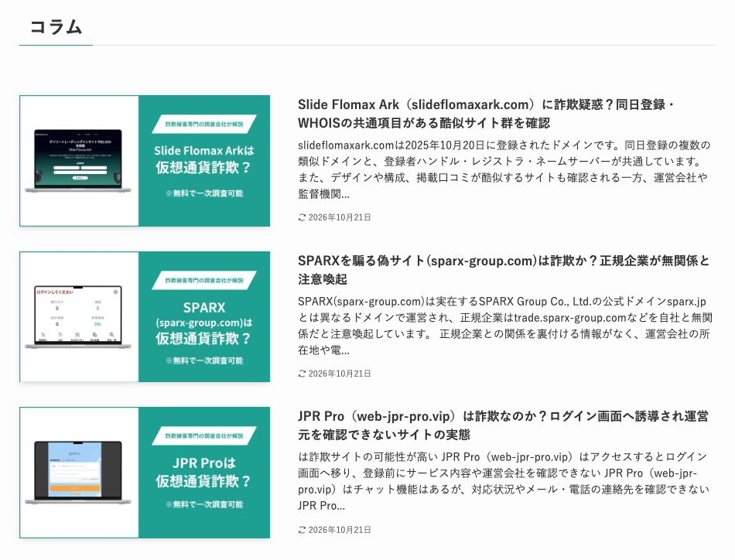The height and width of the screenshot is (560, 735).
Task: Click the 2026年10月21日 date of the JPR Pro article
Action: pos(340,530)
